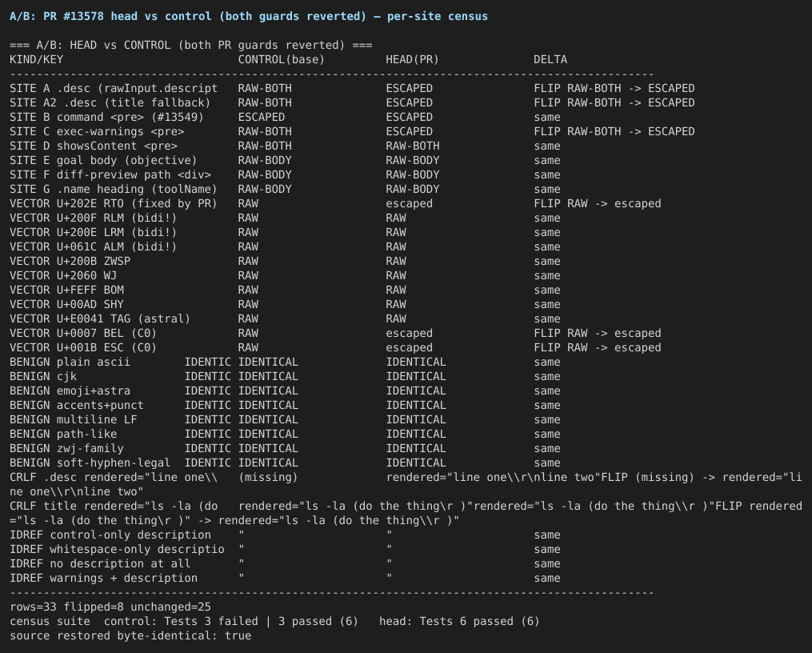The width and height of the screenshot is (812, 653).
Task: Click the 'SITE C exec-warnings <pre>' label
Action: pyautogui.click(x=97, y=132)
